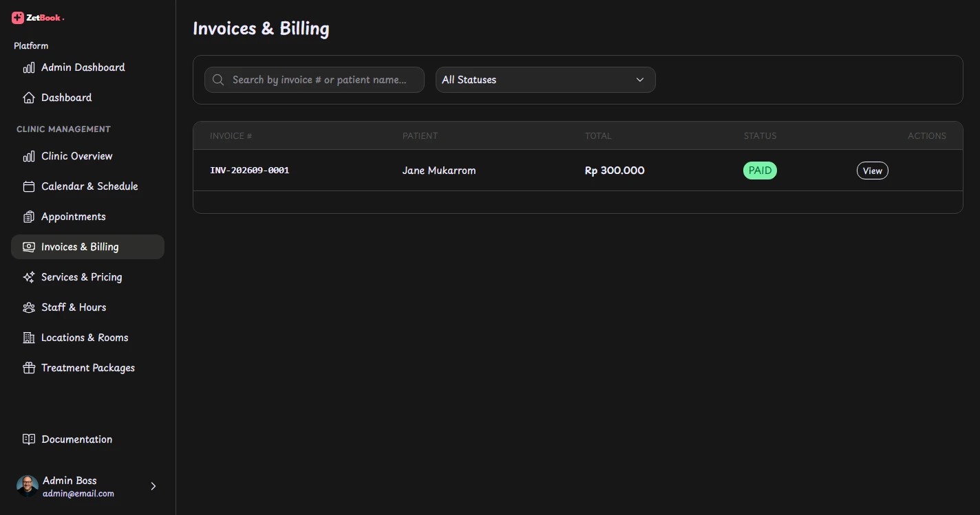The image size is (980, 515).
Task: Click the PATIENT column header
Action: pyautogui.click(x=420, y=136)
